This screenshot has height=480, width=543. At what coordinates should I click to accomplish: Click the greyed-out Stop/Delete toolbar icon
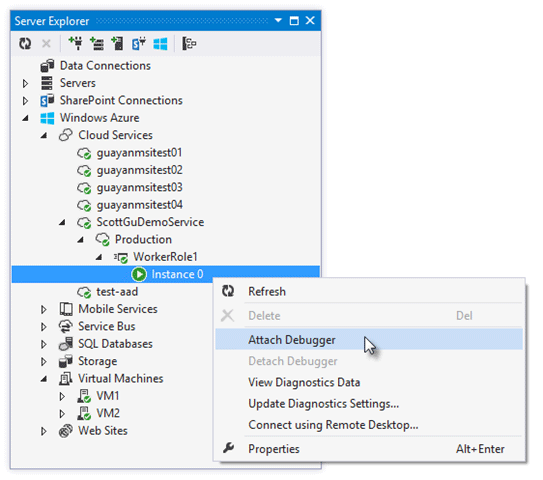point(46,44)
